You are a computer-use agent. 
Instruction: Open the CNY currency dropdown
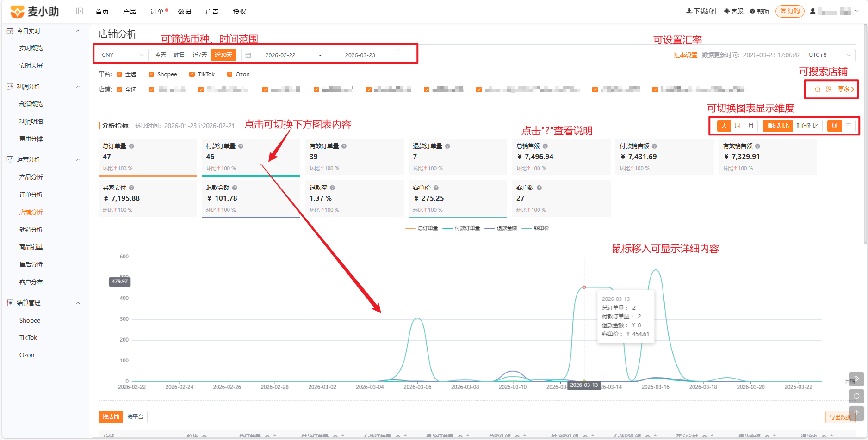click(123, 55)
